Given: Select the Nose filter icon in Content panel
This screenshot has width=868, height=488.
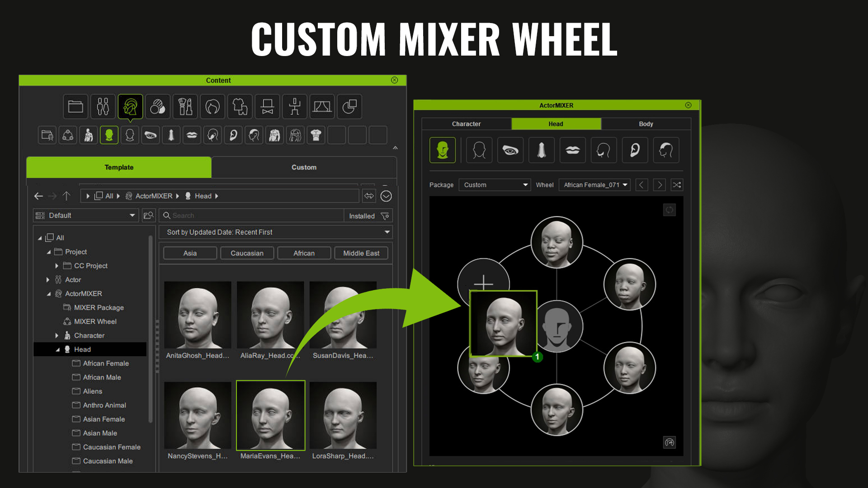Looking at the screenshot, I should coord(171,135).
